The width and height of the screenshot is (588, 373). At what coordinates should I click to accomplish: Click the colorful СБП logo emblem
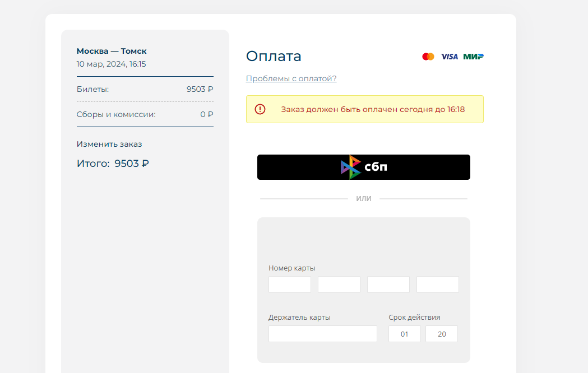click(x=351, y=167)
